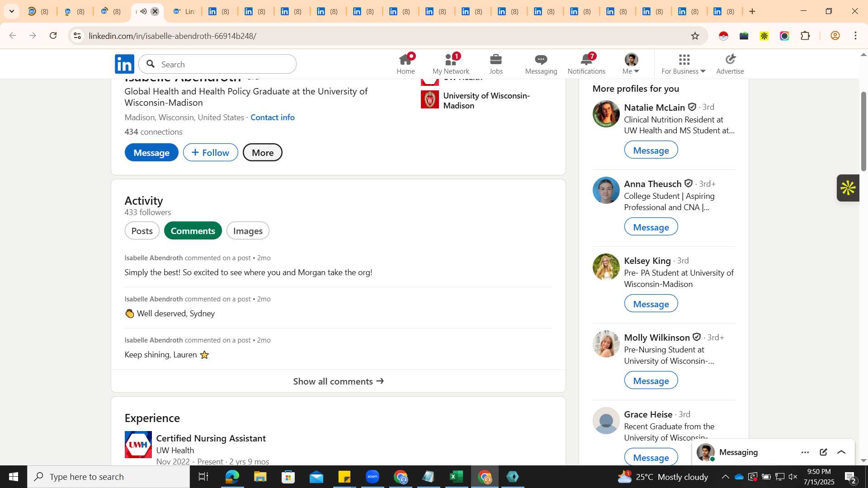The width and height of the screenshot is (868, 488).
Task: Switch to the first browser tab
Action: 38,11
